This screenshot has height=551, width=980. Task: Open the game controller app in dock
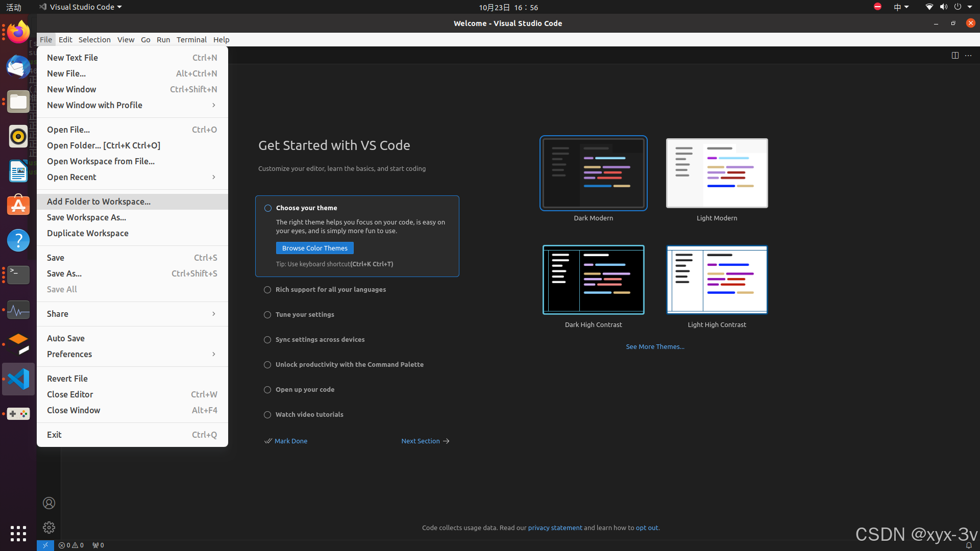pos(18,414)
